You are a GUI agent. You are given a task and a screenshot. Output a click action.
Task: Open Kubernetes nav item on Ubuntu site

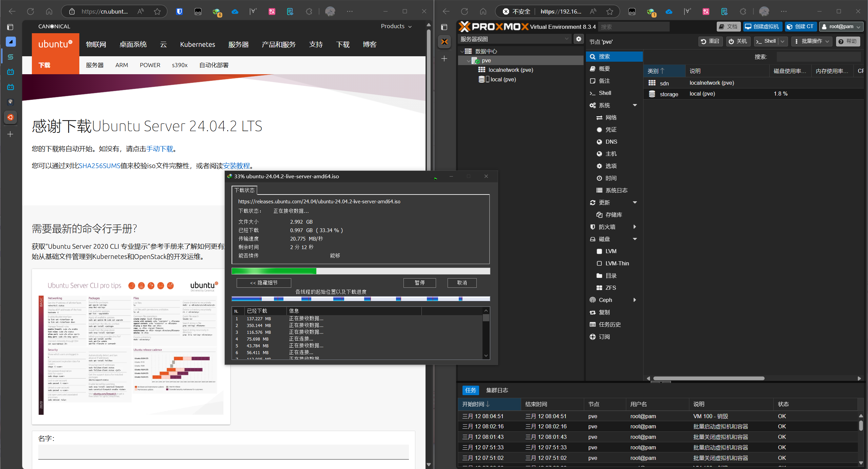click(x=197, y=45)
